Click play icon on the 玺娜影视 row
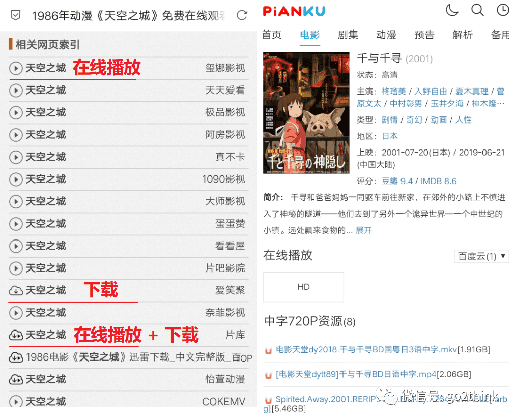The height and width of the screenshot is (420, 515). [16, 68]
